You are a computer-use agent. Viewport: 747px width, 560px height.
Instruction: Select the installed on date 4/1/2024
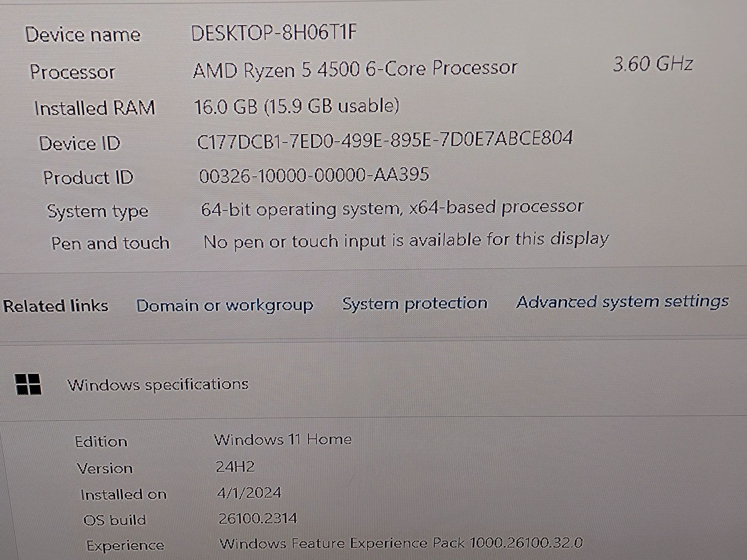point(249,493)
